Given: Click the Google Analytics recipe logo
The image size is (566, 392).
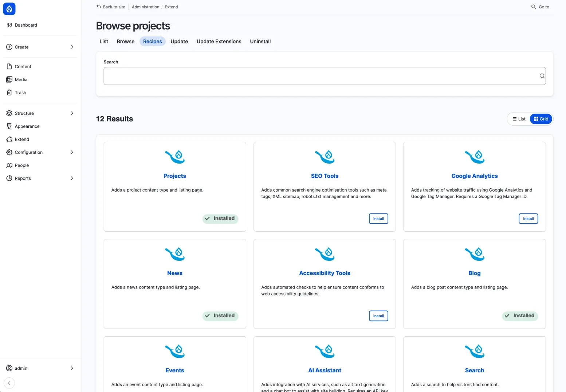Looking at the screenshot, I should (475, 157).
